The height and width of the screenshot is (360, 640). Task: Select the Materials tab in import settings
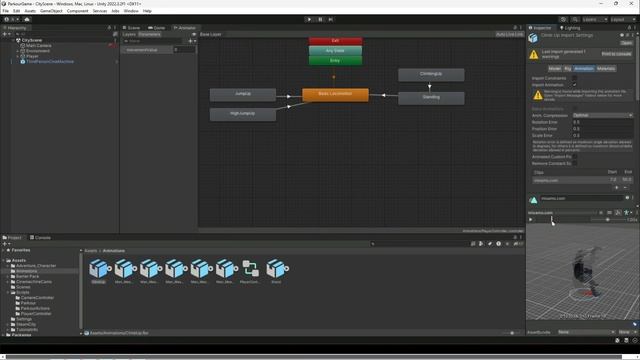pyautogui.click(x=606, y=69)
